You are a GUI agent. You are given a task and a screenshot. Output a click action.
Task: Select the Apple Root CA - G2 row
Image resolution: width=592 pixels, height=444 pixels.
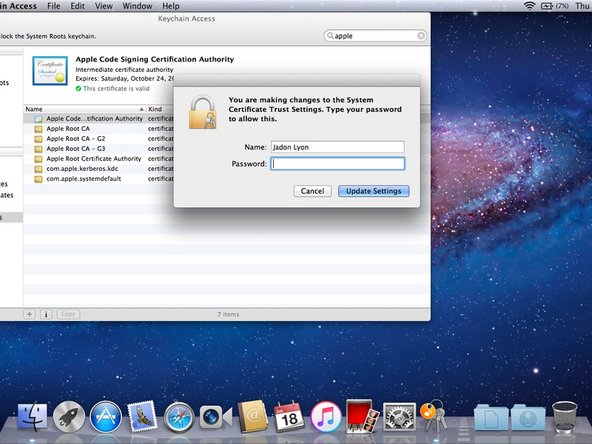[x=99, y=139]
